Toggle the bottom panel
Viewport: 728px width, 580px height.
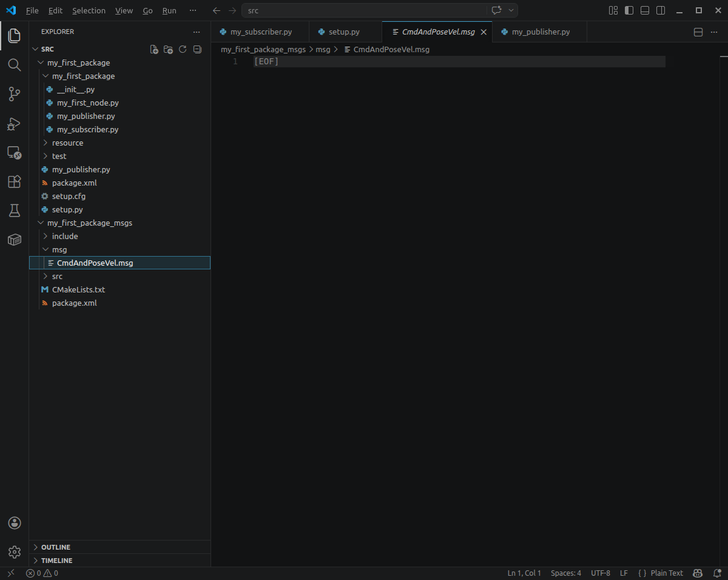(645, 10)
